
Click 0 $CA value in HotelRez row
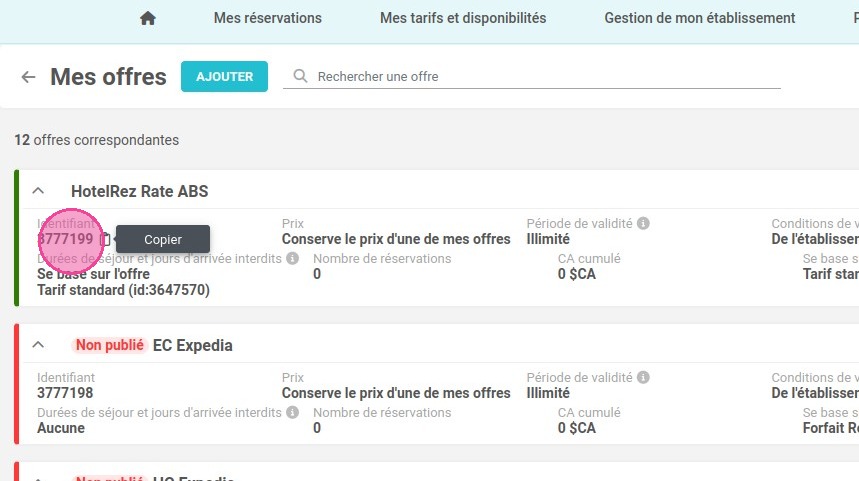click(x=576, y=274)
